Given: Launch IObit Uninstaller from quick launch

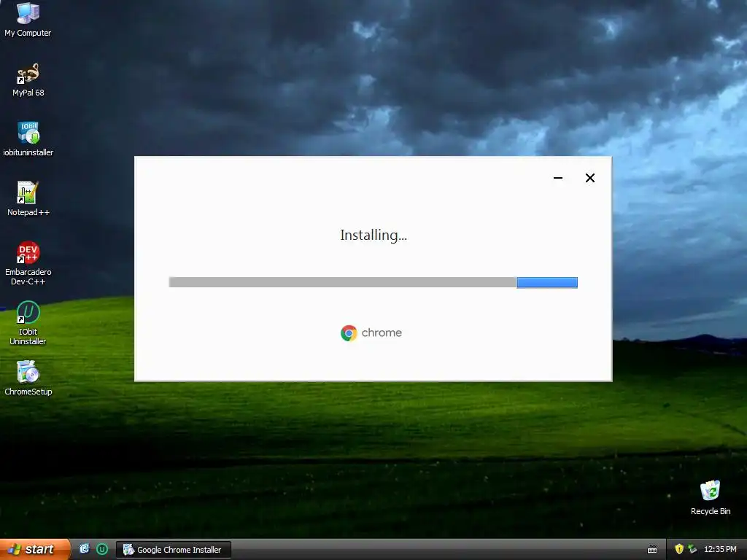Looking at the screenshot, I should [102, 549].
